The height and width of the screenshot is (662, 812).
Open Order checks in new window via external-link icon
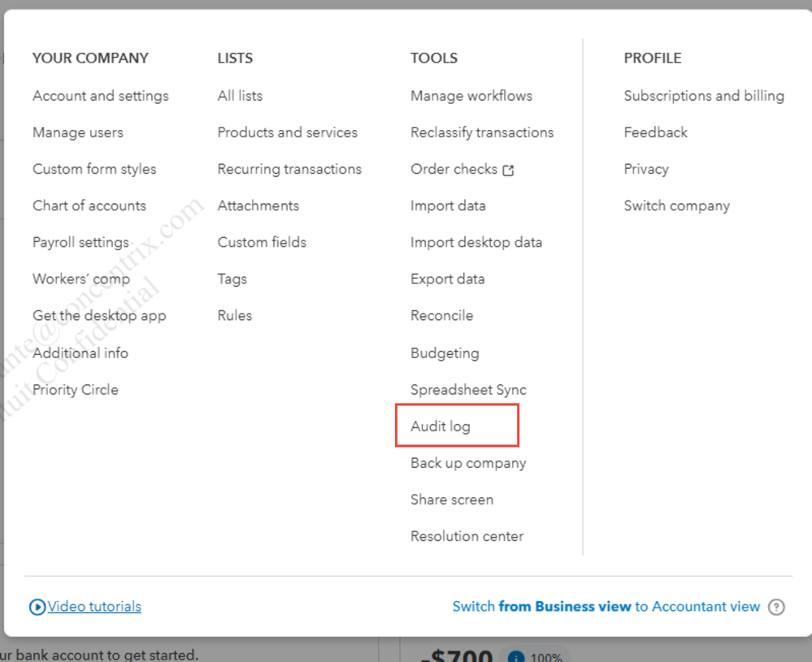(x=510, y=169)
